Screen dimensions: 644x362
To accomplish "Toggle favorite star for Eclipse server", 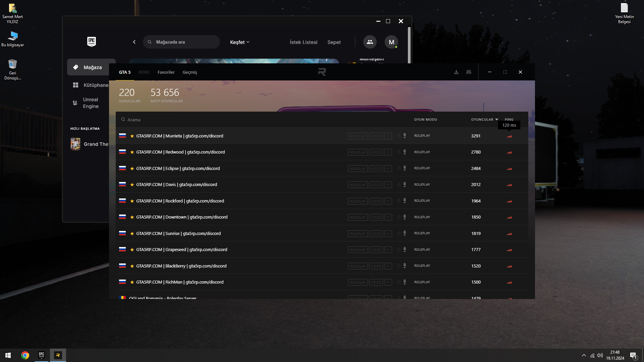I will click(132, 169).
